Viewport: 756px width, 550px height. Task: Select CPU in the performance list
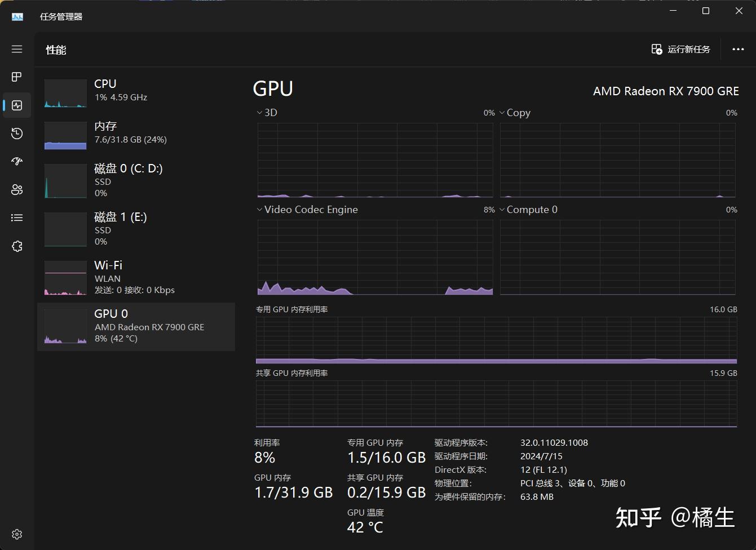point(135,91)
